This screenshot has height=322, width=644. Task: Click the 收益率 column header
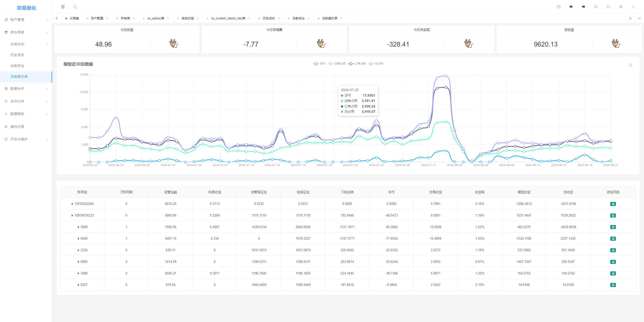[x=480, y=192]
